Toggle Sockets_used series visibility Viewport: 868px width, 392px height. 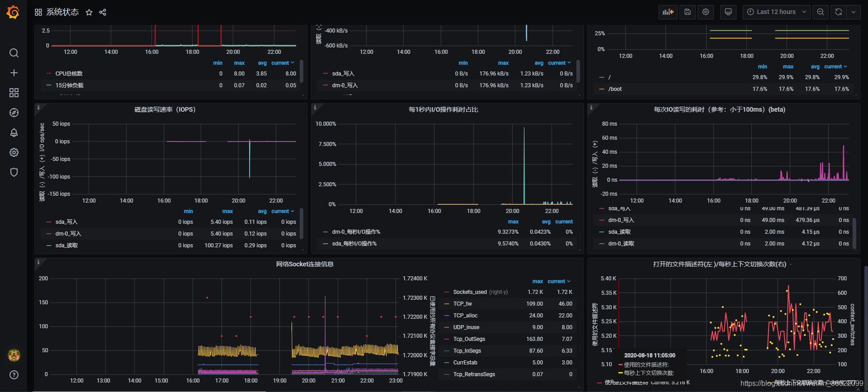[470, 292]
